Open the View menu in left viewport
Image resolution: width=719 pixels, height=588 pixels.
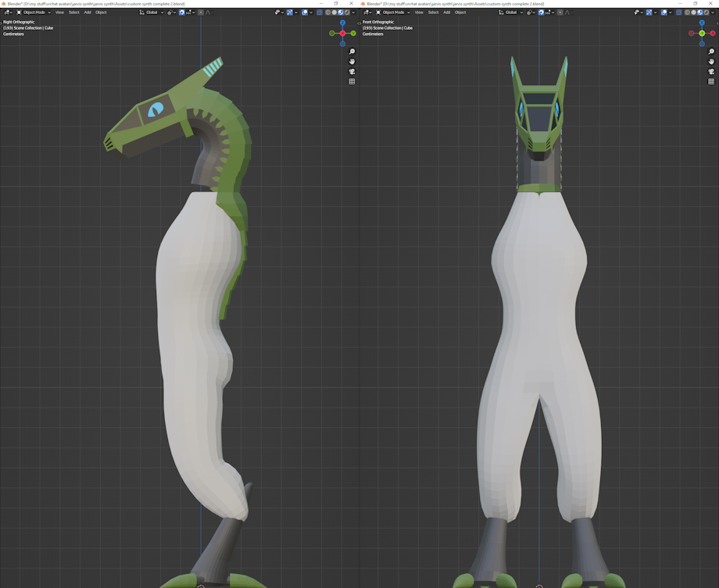59,12
